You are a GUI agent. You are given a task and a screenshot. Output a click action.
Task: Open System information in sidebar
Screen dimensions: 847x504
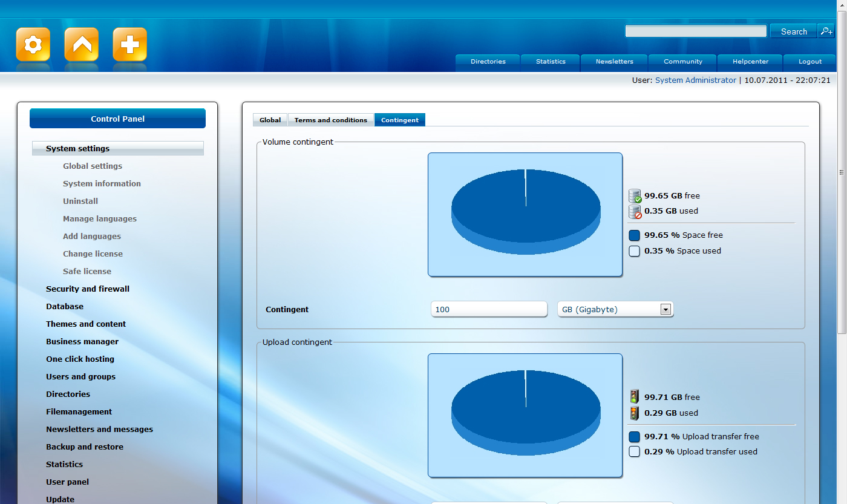[x=102, y=183]
